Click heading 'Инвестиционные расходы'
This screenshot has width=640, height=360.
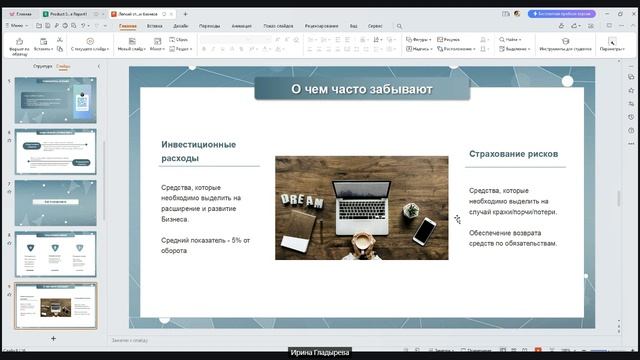coord(198,151)
